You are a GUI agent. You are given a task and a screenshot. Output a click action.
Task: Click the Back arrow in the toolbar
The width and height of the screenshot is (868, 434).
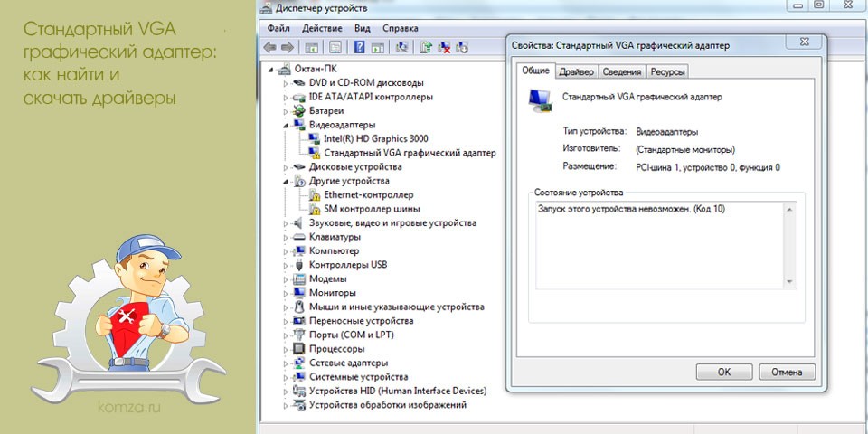(x=269, y=48)
